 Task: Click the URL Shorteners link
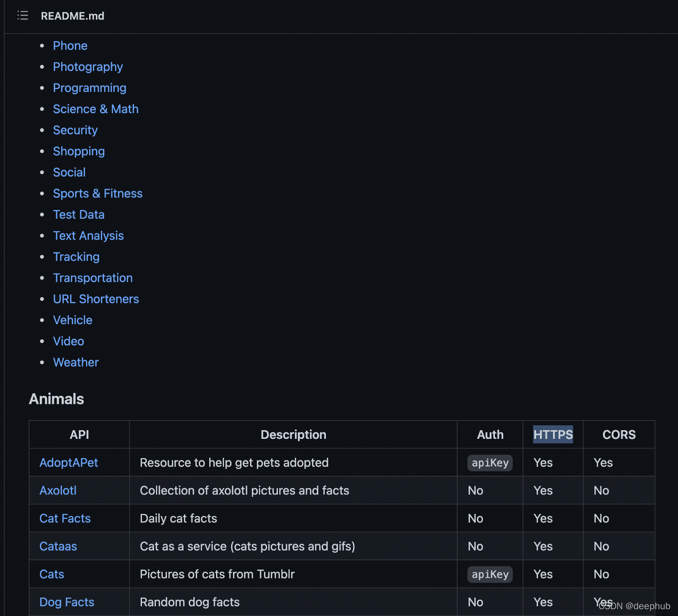click(x=96, y=299)
